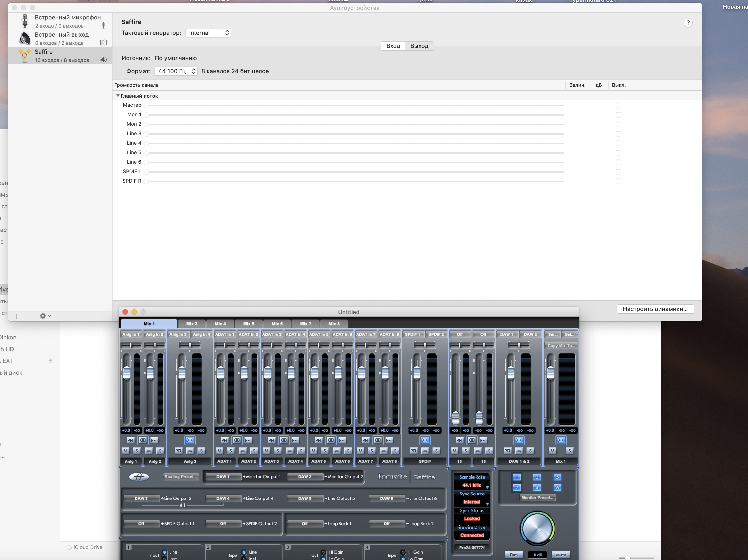
Task: Open the Тактовый генератор Internal dropdown
Action: [x=208, y=33]
